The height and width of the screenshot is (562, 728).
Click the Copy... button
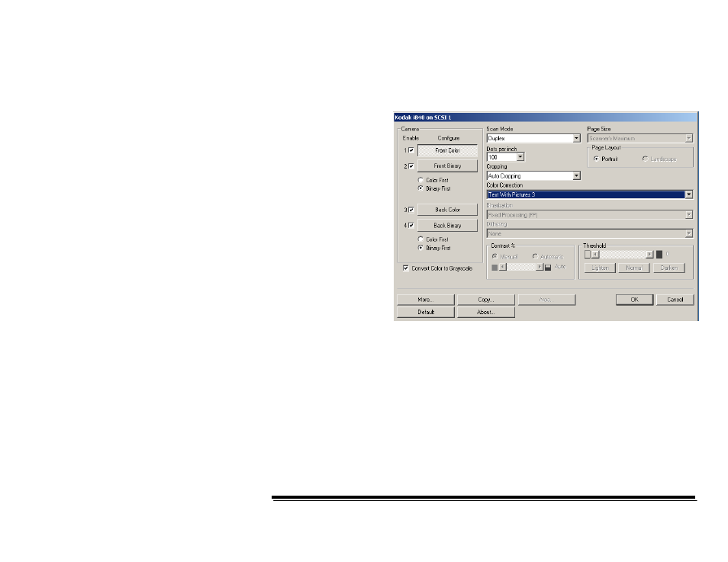486,300
